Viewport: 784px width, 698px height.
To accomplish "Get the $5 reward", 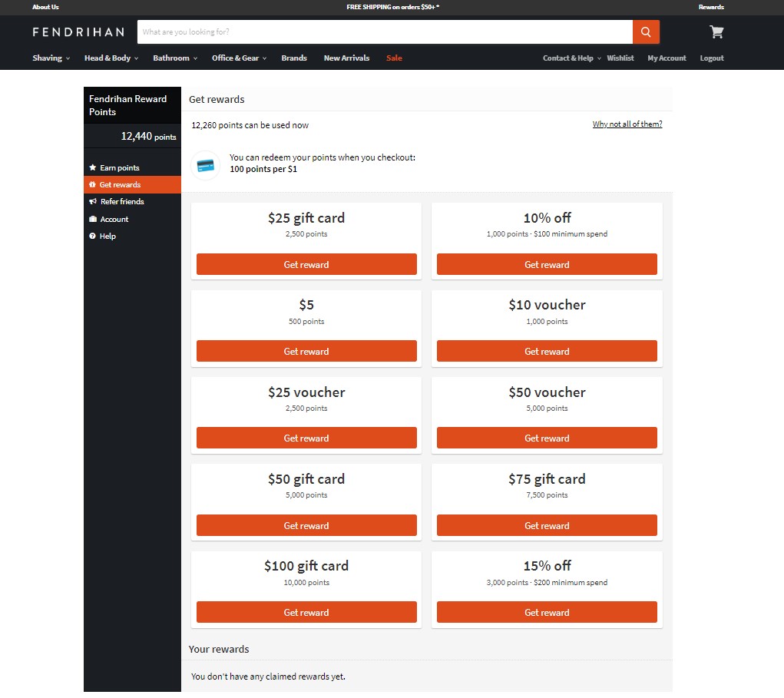I will click(x=306, y=351).
